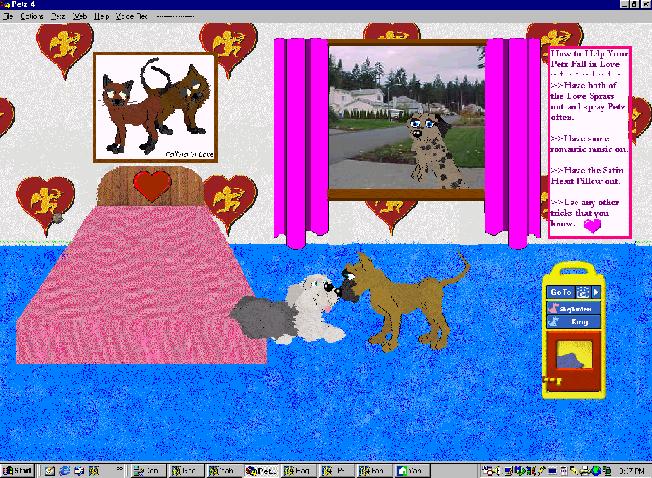Click the carrying case handle
Viewport: 652px width, 478px height.
pyautogui.click(x=574, y=272)
